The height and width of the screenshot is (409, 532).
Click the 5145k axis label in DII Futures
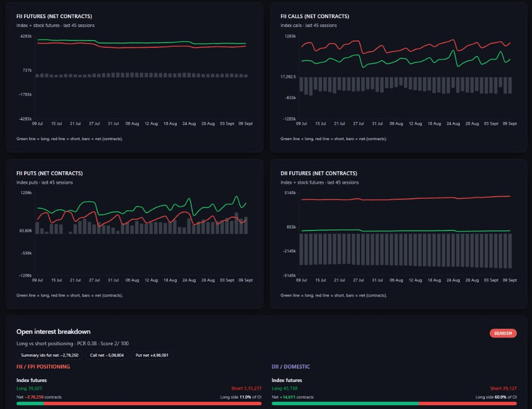click(x=290, y=193)
